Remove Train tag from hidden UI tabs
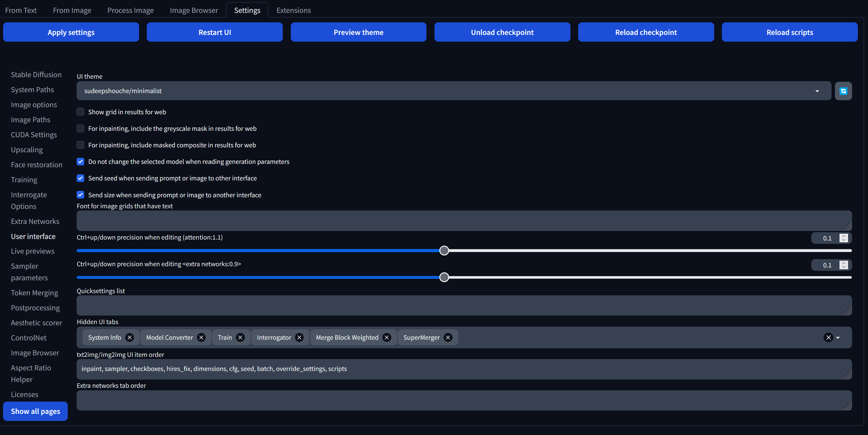Screen dimensions: 868x435 240,337
